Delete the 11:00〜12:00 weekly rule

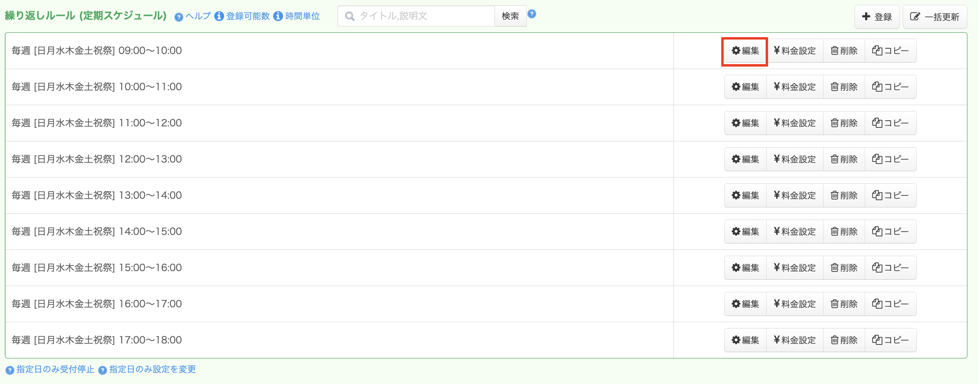click(x=844, y=123)
